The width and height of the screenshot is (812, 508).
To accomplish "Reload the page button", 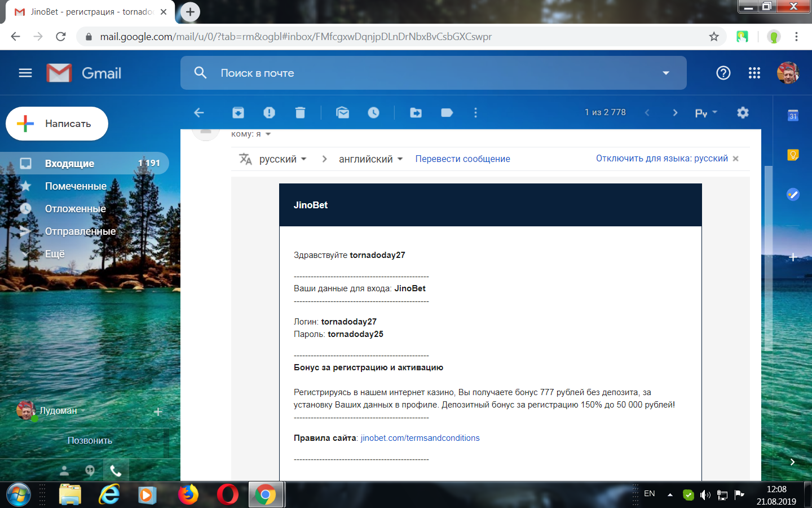I will click(60, 37).
